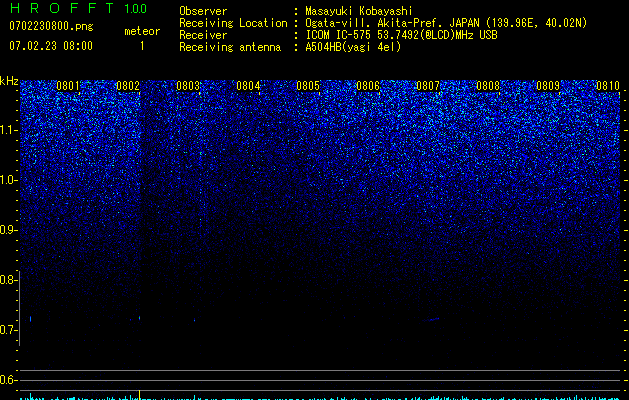Click the small echo blip near 0803
Image resolution: width=629 pixels, height=400 pixels.
[195, 320]
